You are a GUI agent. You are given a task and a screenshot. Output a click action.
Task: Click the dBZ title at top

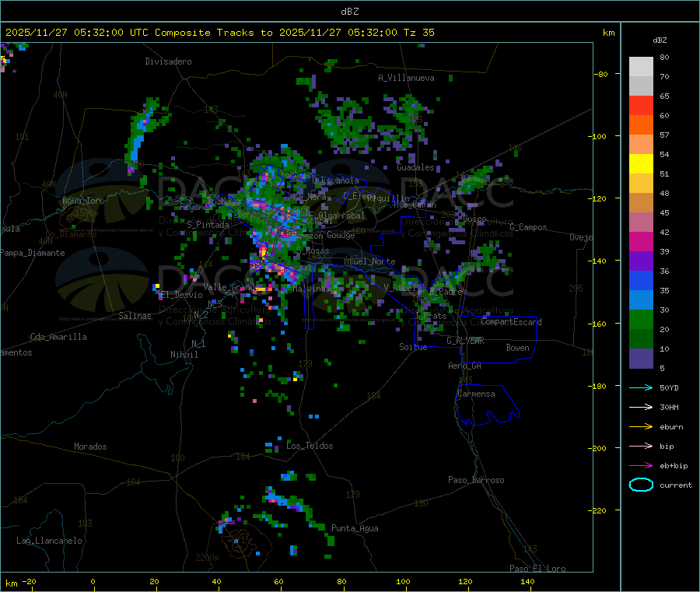point(349,12)
